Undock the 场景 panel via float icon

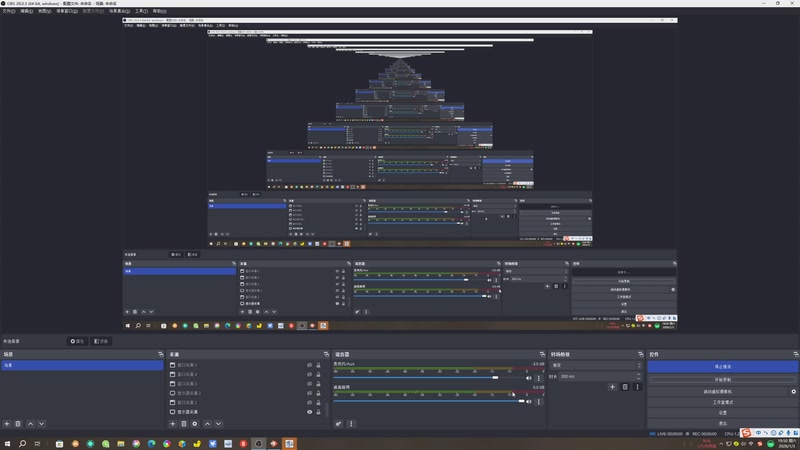(x=161, y=354)
